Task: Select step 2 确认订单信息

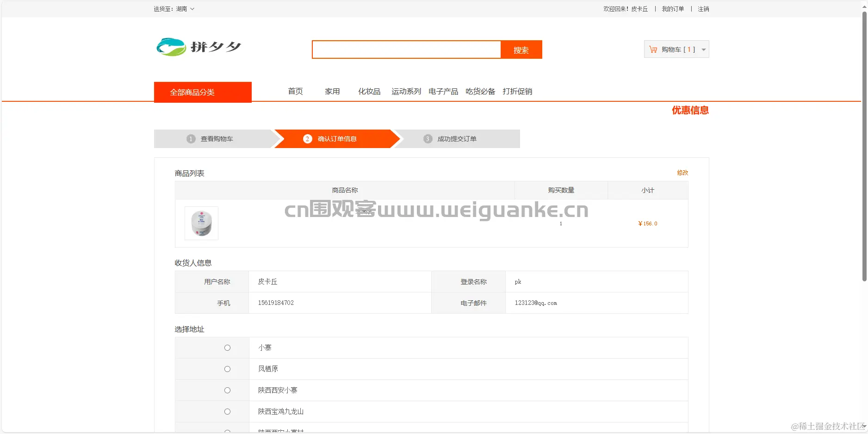Action: pos(337,139)
